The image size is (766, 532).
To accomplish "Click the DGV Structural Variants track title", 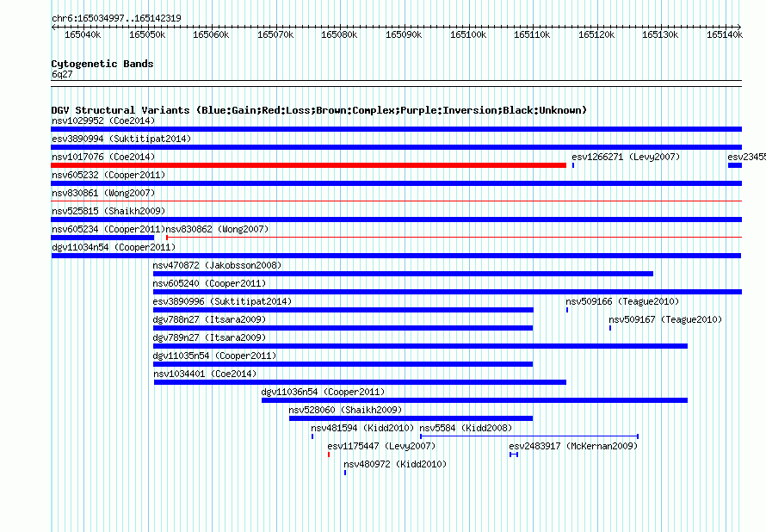I will (319, 110).
